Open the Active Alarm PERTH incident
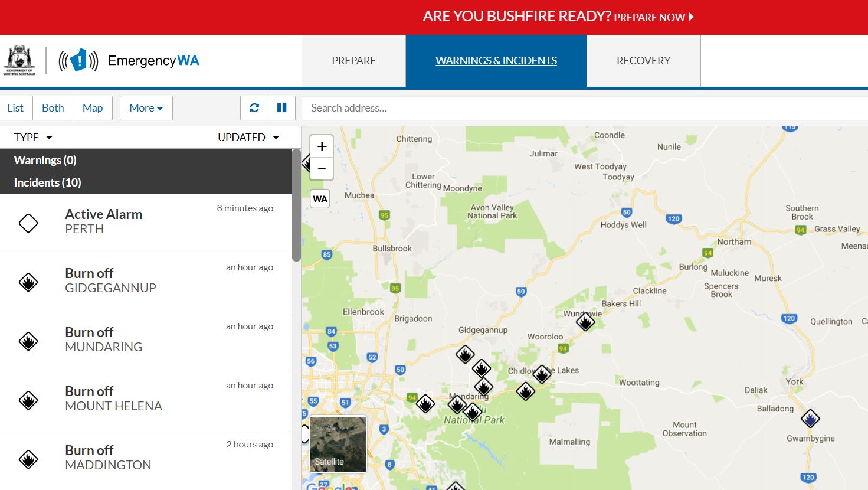Viewport: 868px width, 490px height. (x=146, y=223)
